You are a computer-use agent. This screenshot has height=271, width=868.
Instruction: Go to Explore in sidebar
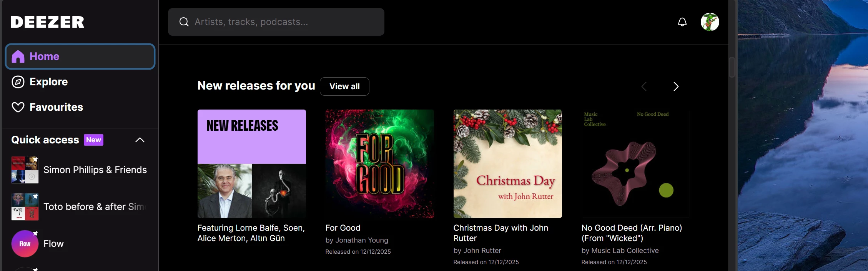(48, 82)
